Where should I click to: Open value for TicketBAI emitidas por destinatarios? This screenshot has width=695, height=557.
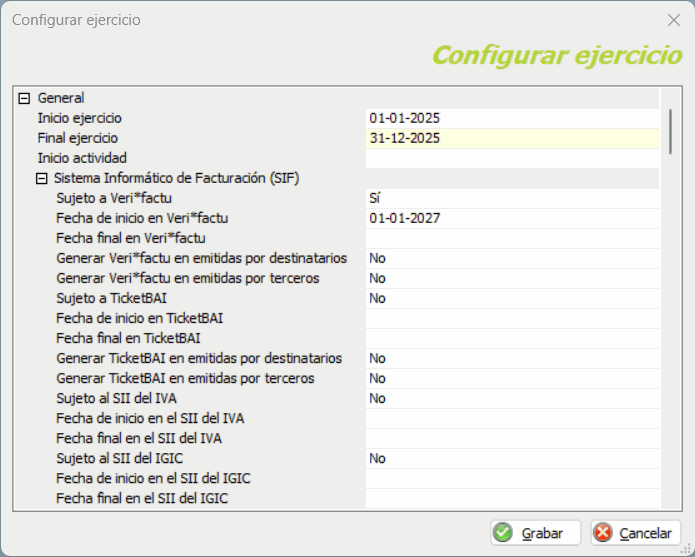point(512,358)
